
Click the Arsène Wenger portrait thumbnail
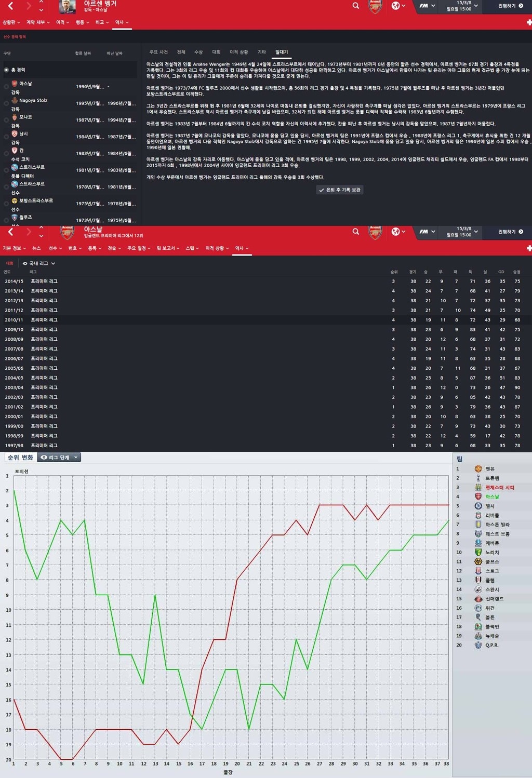click(x=68, y=6)
